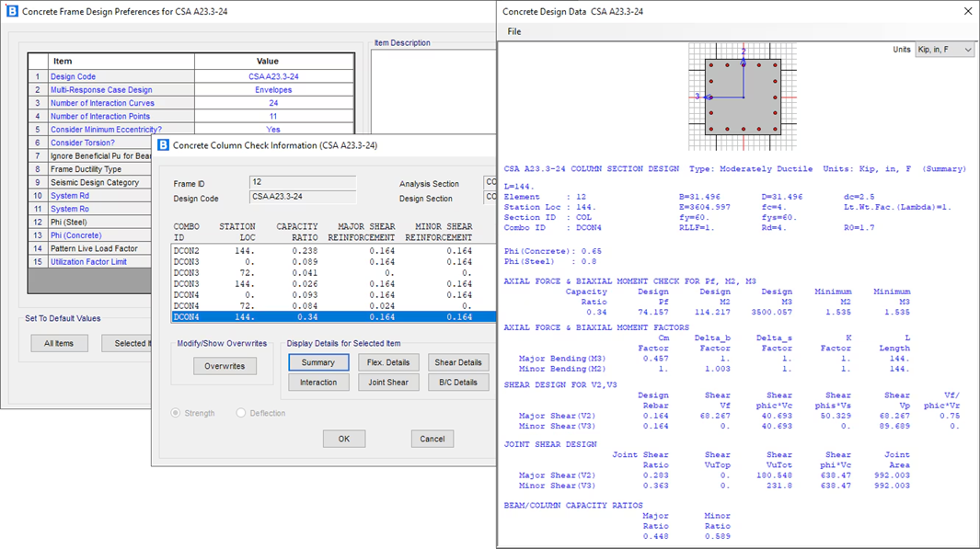
Task: Show the Interaction diagram button
Action: pyautogui.click(x=318, y=383)
